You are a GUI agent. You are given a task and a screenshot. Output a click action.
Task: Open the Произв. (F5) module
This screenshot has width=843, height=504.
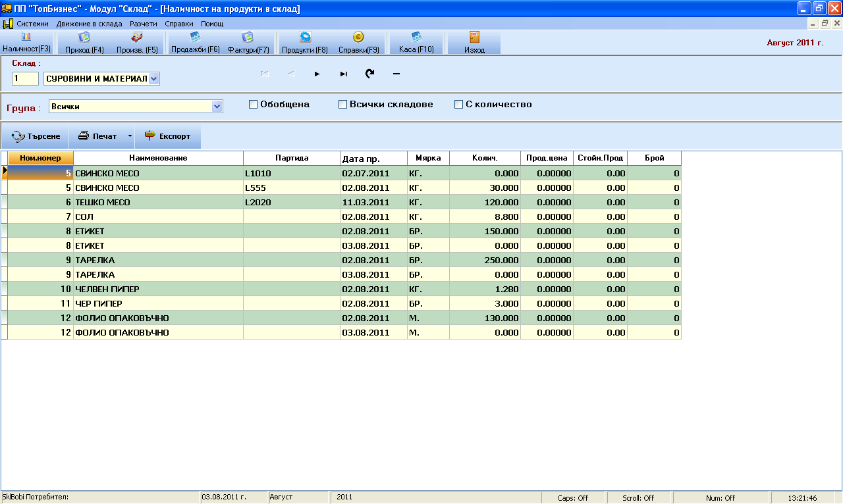pos(137,42)
